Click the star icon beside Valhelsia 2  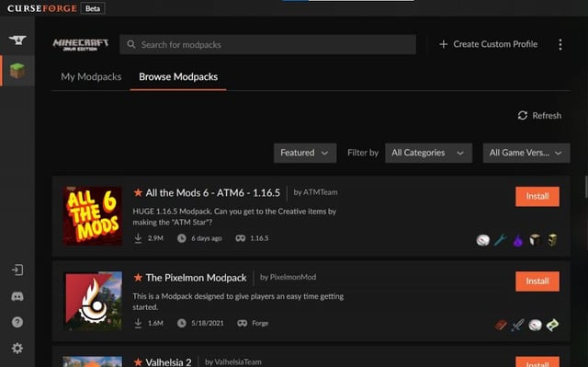point(138,361)
